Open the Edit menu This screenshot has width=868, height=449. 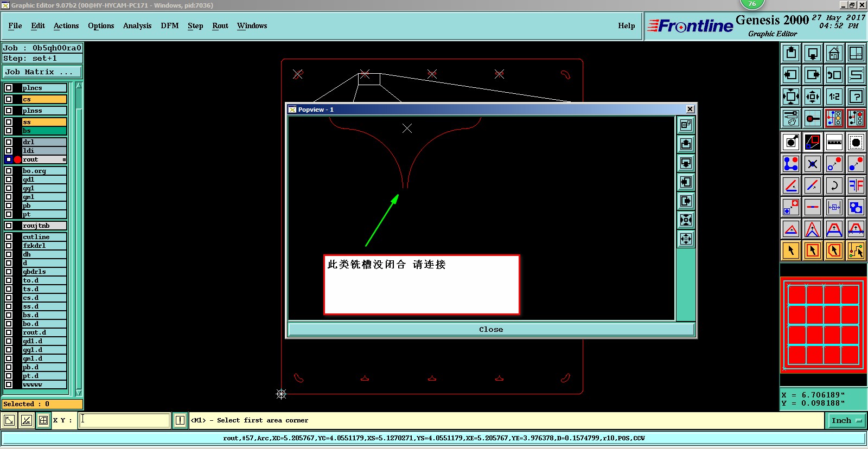[38, 25]
